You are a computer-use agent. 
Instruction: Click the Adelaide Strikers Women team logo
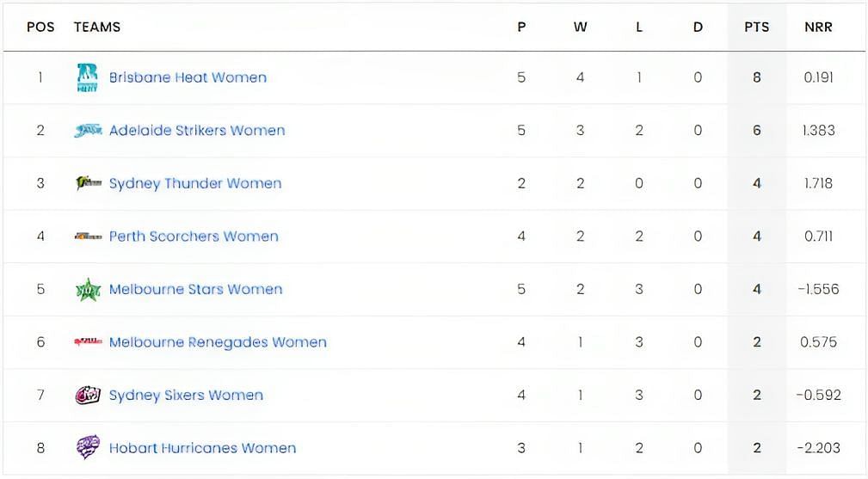(88, 131)
